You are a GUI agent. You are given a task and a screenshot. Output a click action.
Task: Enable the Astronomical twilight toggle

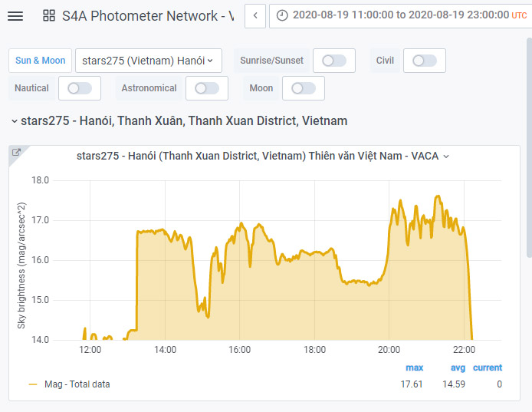coord(207,88)
